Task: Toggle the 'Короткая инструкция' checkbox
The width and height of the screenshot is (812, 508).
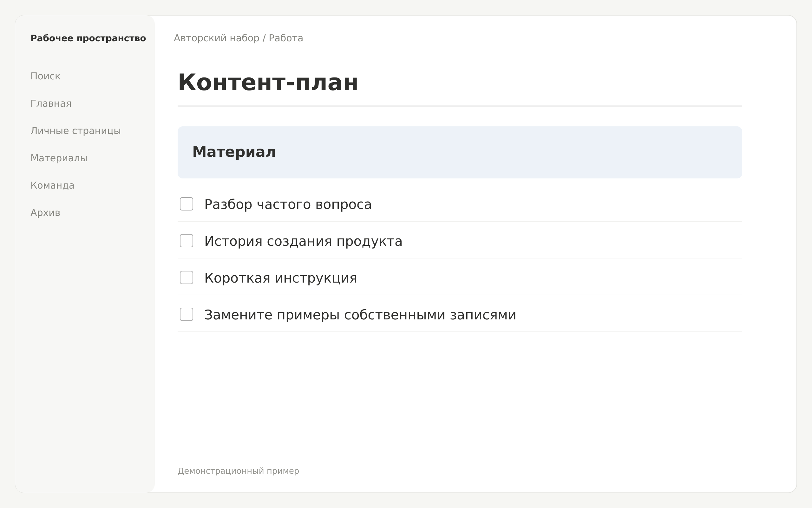Action: [x=186, y=277]
